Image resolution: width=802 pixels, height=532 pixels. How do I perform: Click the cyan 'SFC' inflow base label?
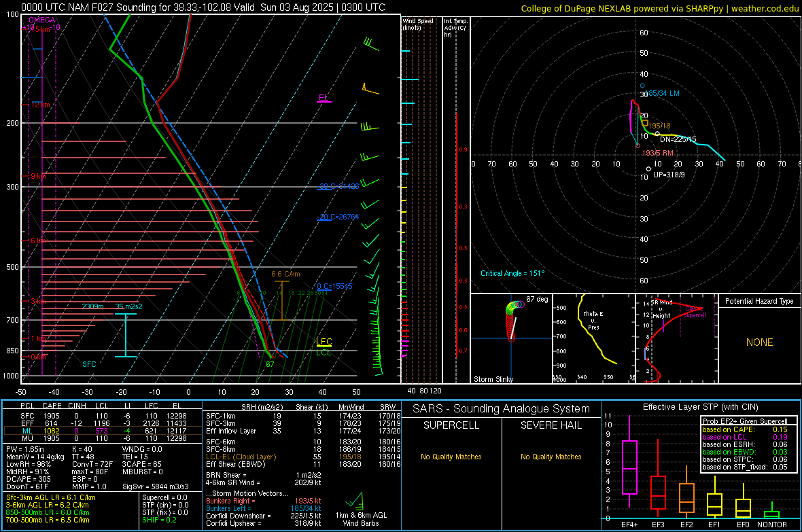point(89,364)
